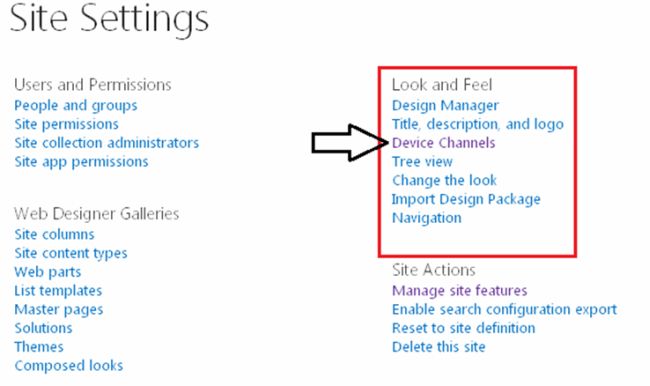The height and width of the screenshot is (386, 650).
Task: Open the Design Manager link
Action: coord(445,106)
